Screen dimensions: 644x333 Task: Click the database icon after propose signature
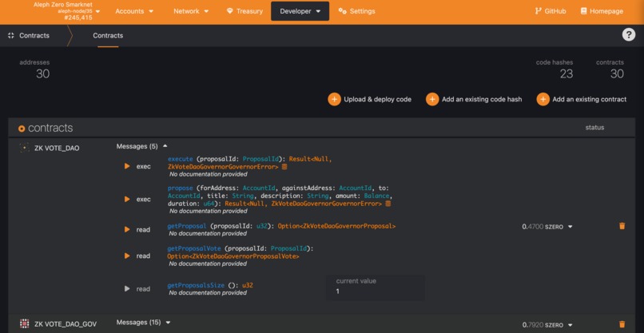(388, 204)
